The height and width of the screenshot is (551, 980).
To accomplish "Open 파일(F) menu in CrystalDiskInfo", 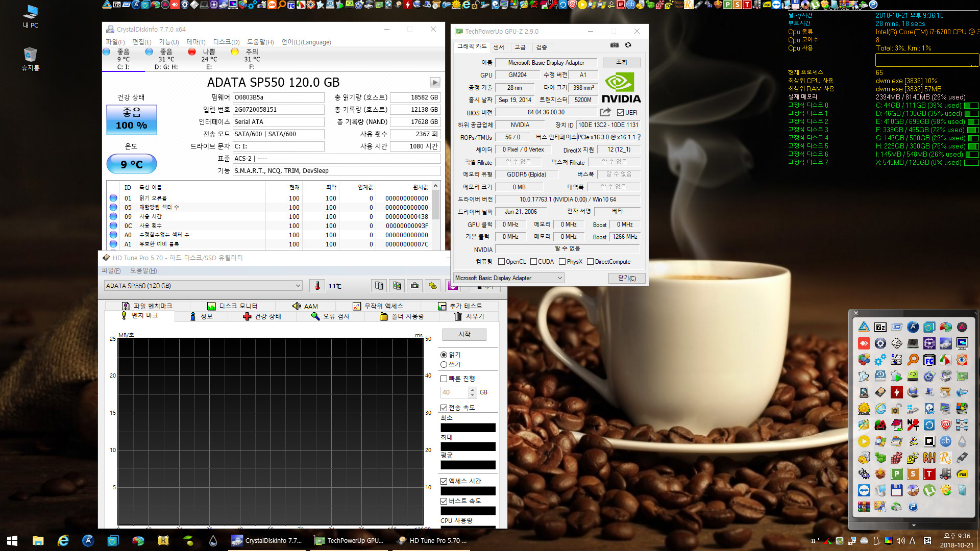I will coord(115,42).
